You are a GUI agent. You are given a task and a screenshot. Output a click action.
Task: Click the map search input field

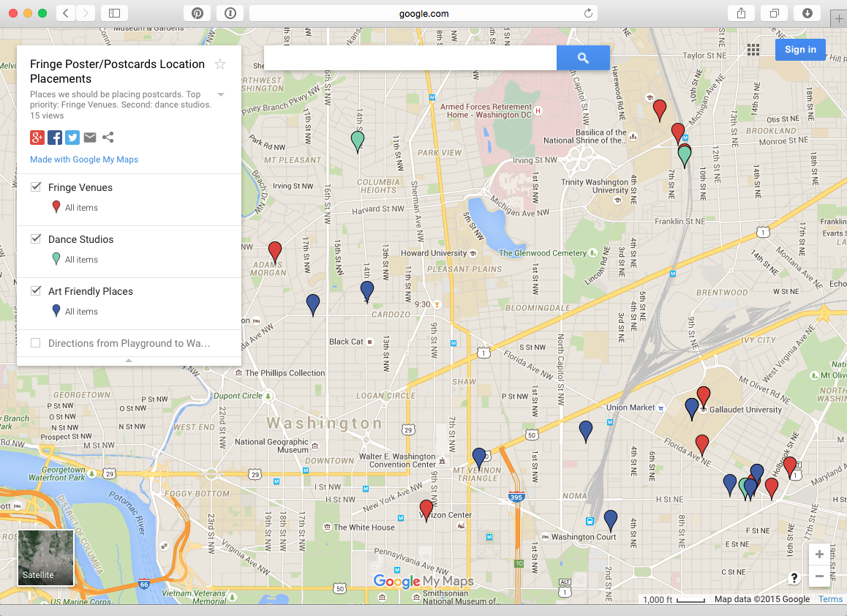point(410,58)
